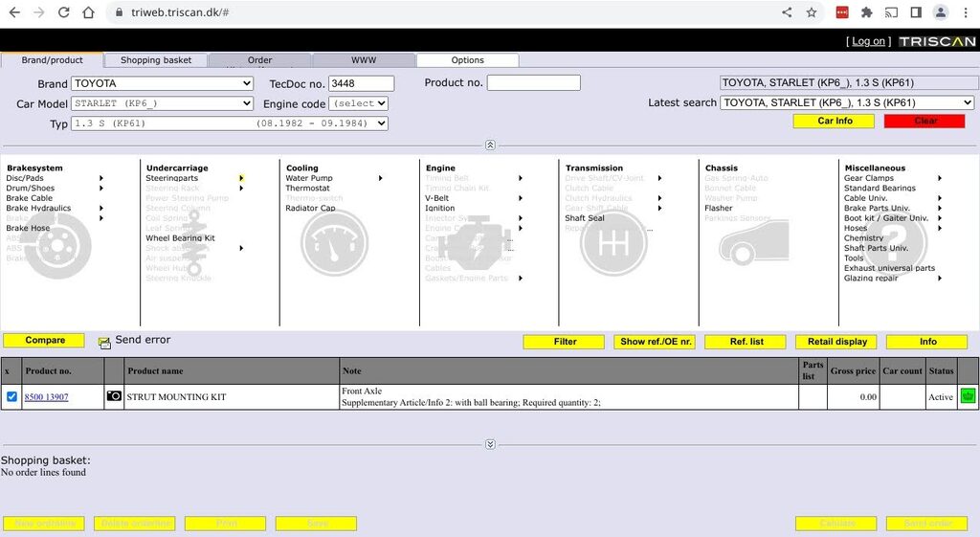This screenshot has width=980, height=537.
Task: Open product link 8500 13907
Action: 46,397
